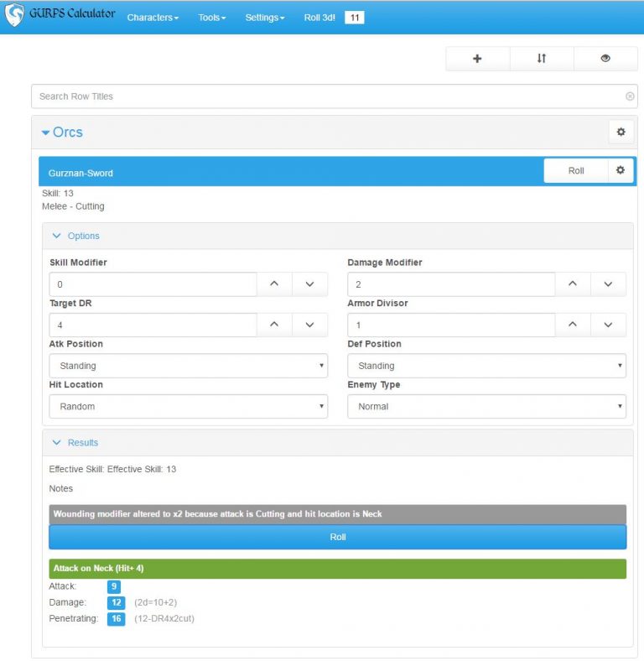Click the Search Row Titles field
The height and width of the screenshot is (661, 644).
point(327,96)
